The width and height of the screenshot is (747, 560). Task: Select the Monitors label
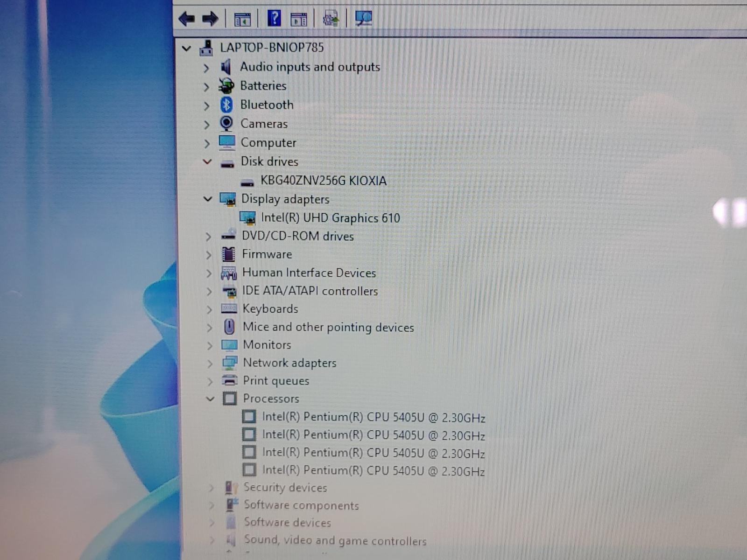point(267,345)
